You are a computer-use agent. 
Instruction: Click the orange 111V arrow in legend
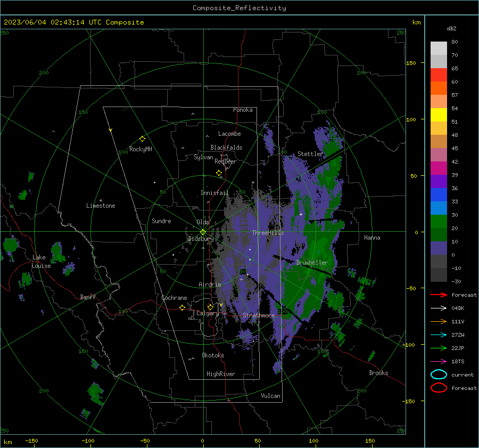[439, 321]
